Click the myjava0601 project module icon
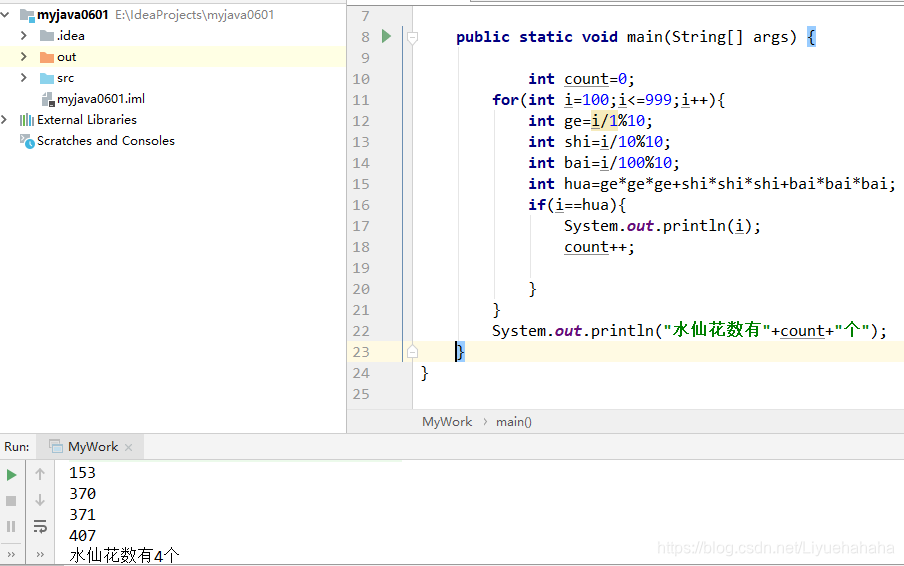 (27, 15)
